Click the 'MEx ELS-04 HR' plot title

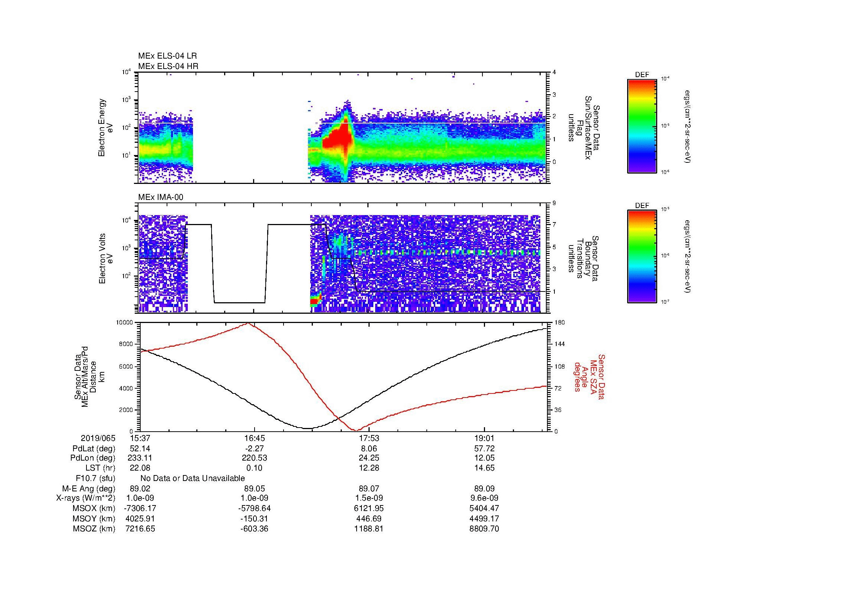[x=168, y=66]
